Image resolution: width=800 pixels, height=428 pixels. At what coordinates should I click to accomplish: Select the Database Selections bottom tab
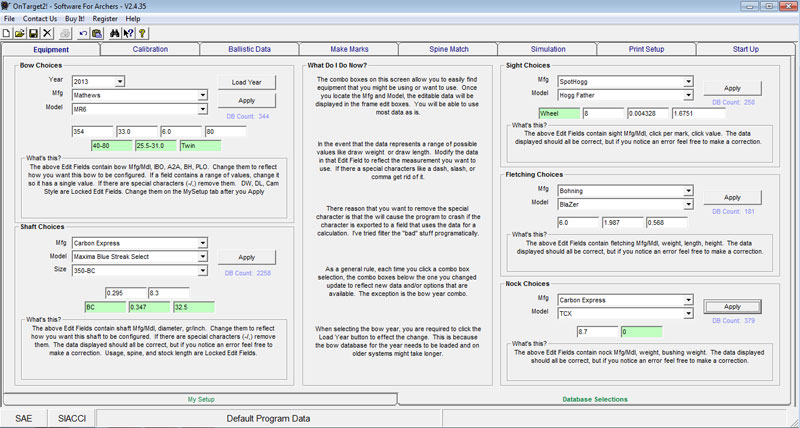(x=595, y=399)
